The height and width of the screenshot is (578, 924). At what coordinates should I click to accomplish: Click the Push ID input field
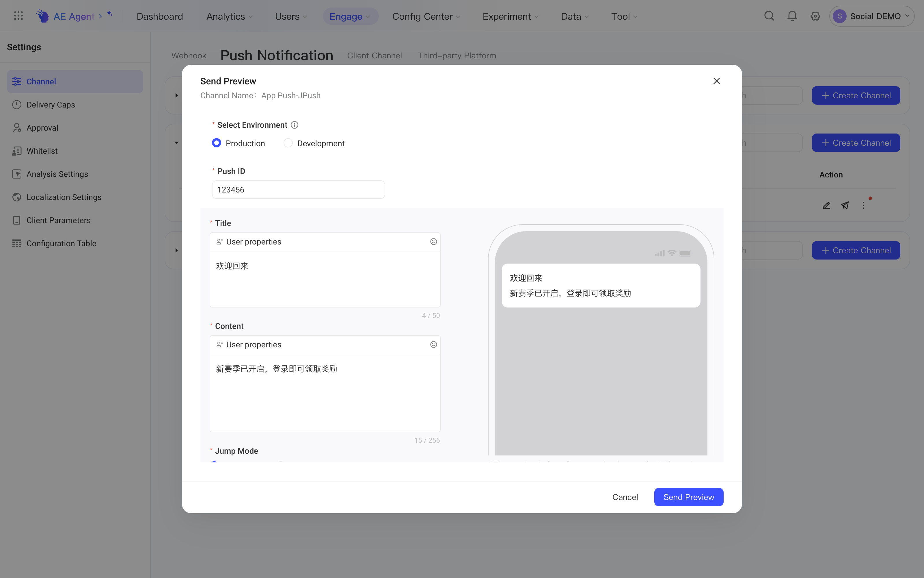(x=298, y=190)
